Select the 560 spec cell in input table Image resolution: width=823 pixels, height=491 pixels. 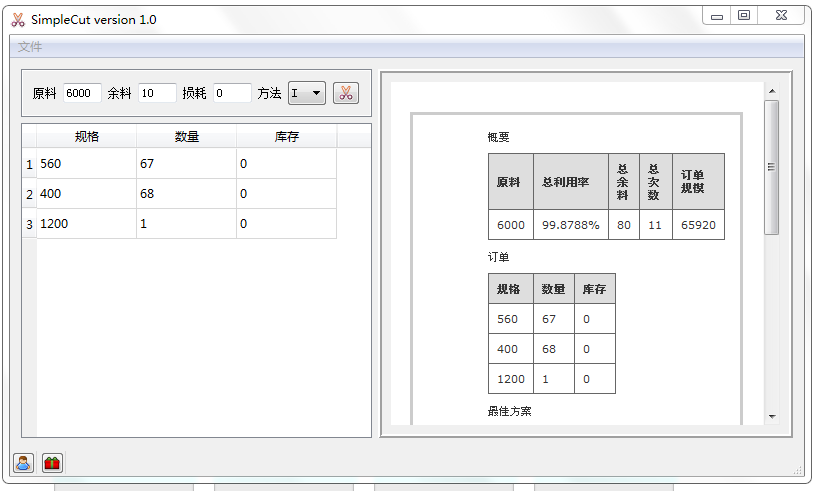click(87, 164)
